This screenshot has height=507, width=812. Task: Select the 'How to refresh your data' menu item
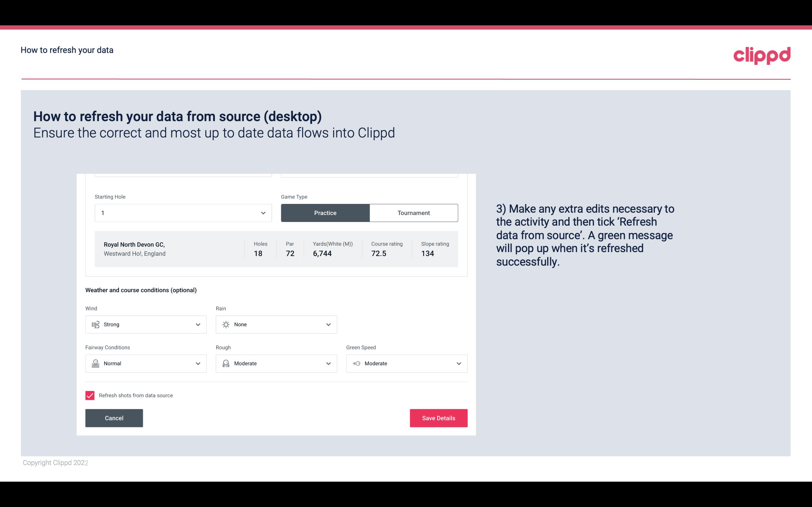point(67,50)
